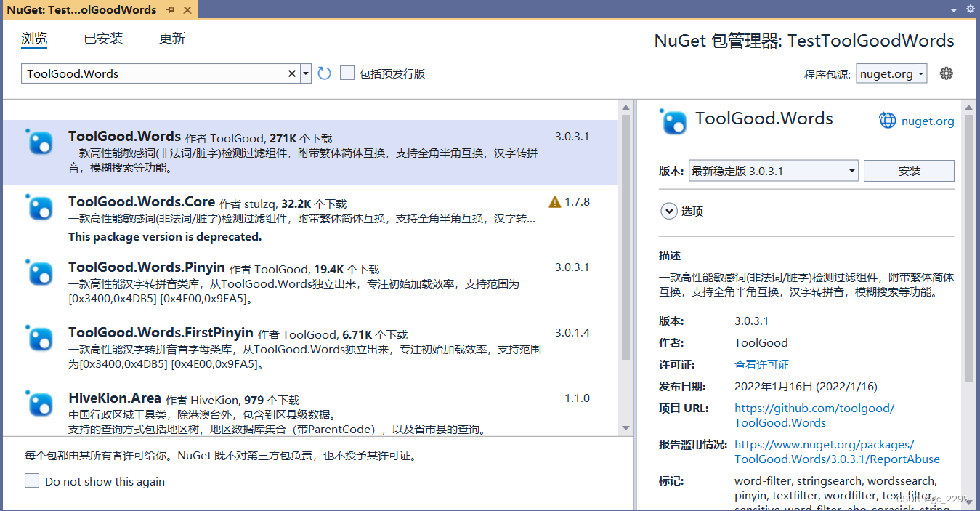Screen dimensions: 980x511
Task: Click version 3.0.1.4 in FirstPinyin row
Action: pyautogui.click(x=572, y=333)
